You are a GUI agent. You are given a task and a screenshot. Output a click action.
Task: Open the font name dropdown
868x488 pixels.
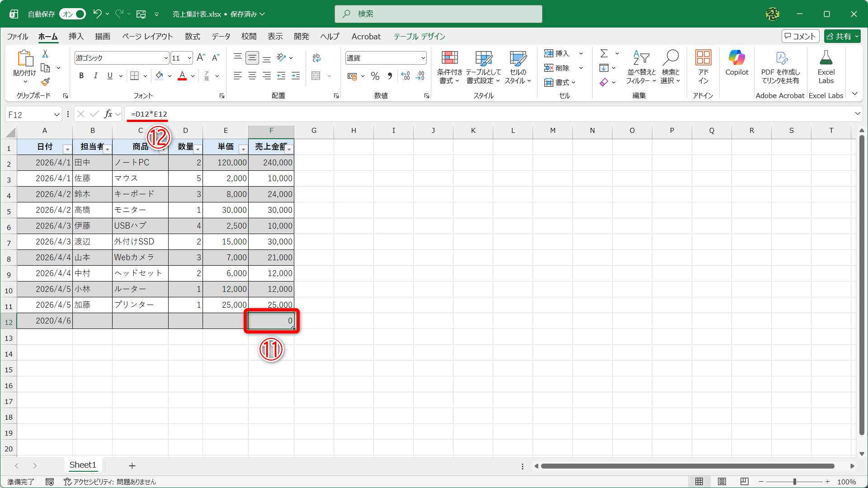click(166, 58)
